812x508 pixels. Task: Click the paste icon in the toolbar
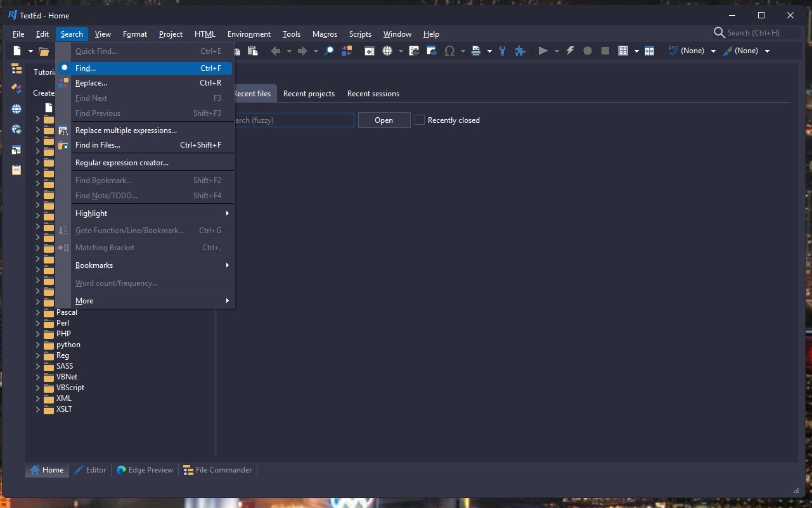[253, 51]
